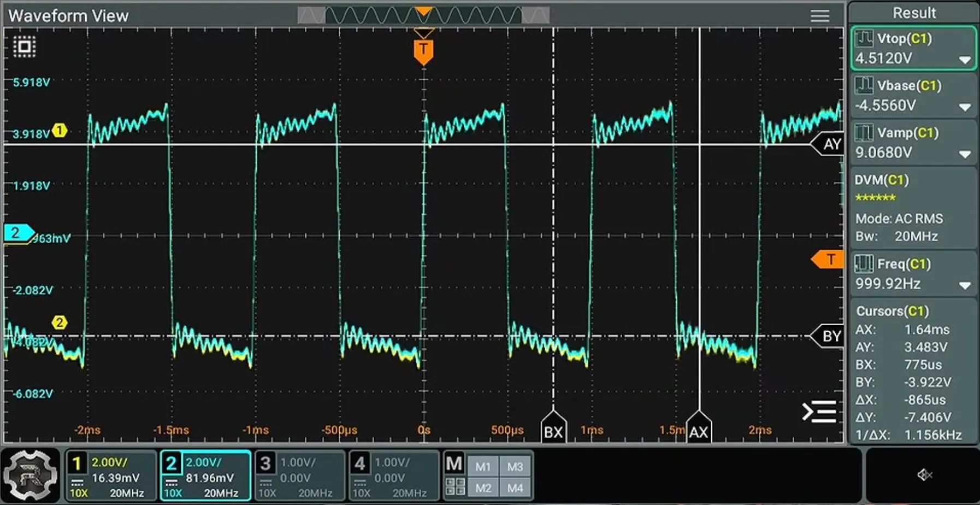Click the waveform memory overview bar

pyautogui.click(x=423, y=15)
